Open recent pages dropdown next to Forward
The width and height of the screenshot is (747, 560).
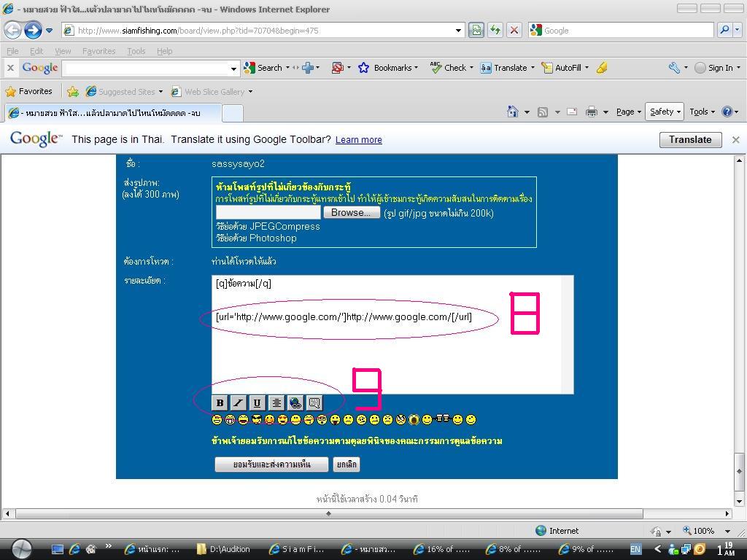coord(49,31)
